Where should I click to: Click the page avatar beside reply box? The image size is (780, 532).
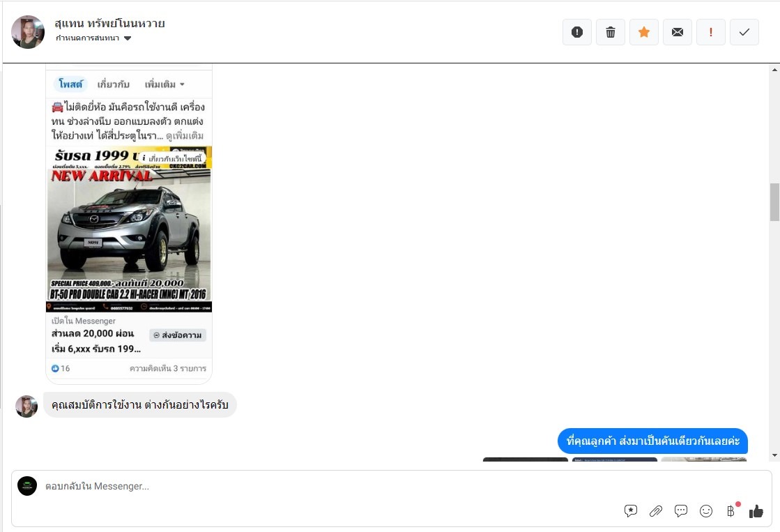27,486
